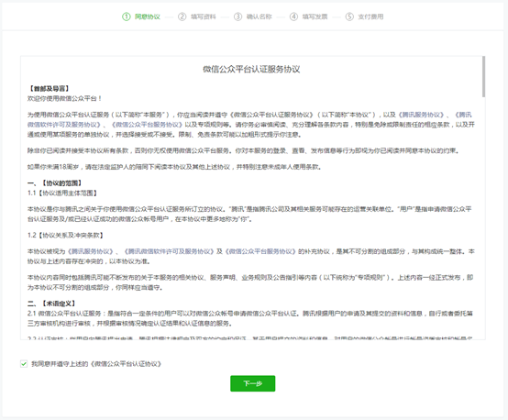
Task: Select the 确认名称 step label
Action: coord(259,17)
